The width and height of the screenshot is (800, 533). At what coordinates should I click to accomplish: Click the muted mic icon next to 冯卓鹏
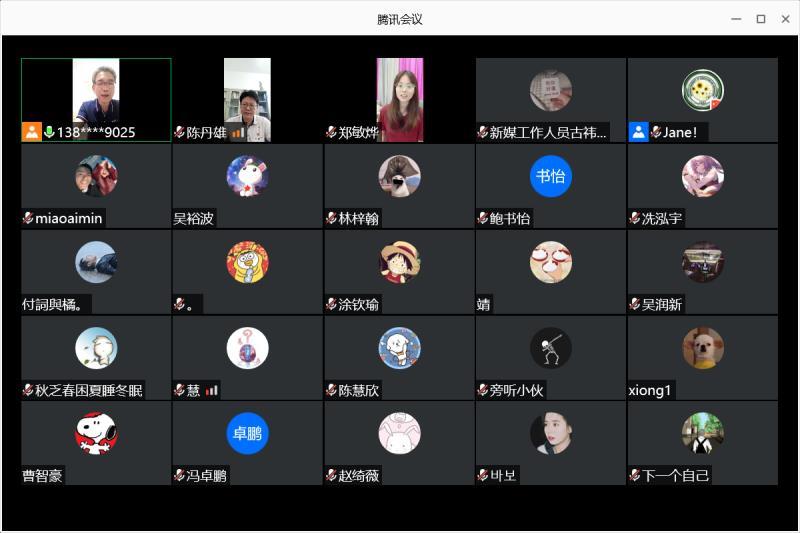pos(179,476)
